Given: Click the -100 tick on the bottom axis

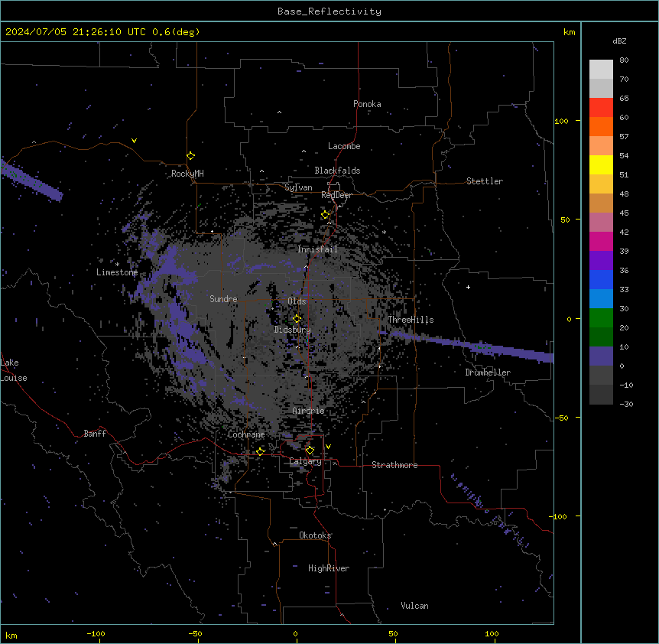Looking at the screenshot, I should coord(96,633).
